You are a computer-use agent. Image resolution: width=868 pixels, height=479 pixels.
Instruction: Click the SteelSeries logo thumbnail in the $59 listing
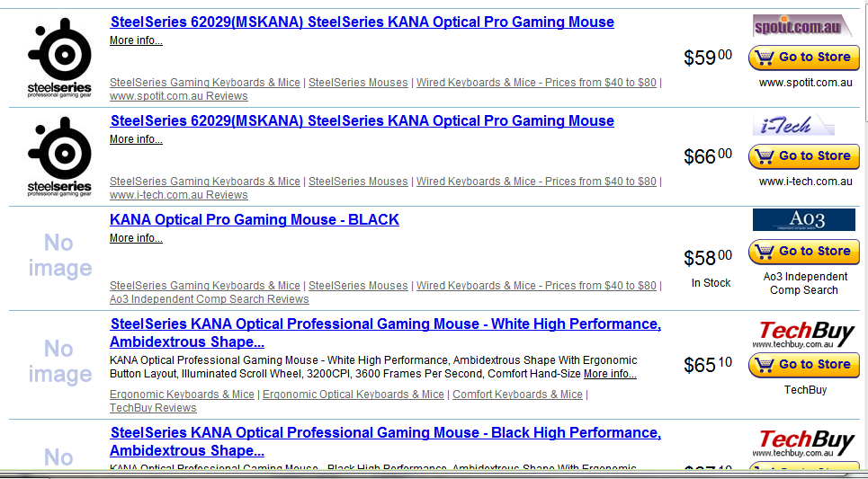tap(59, 58)
